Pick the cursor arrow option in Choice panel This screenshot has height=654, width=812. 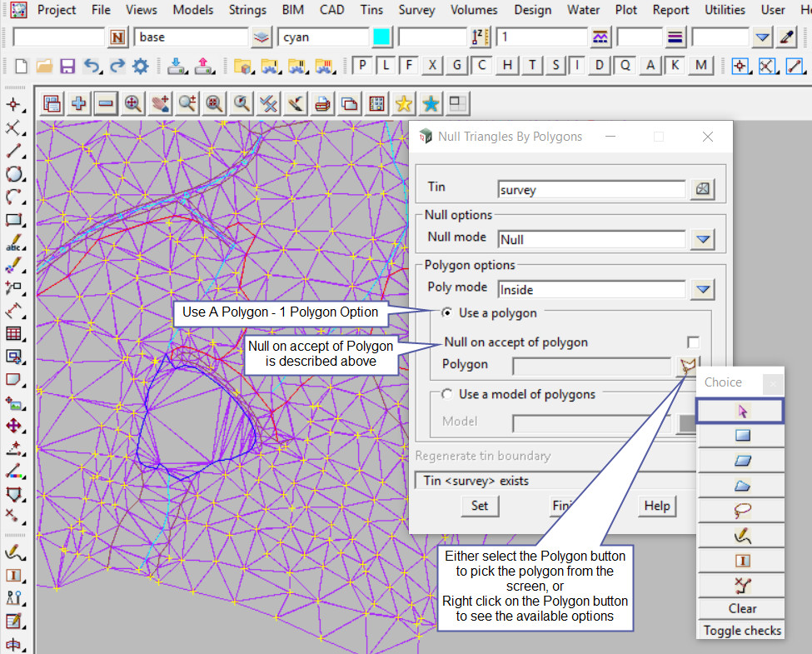[740, 410]
